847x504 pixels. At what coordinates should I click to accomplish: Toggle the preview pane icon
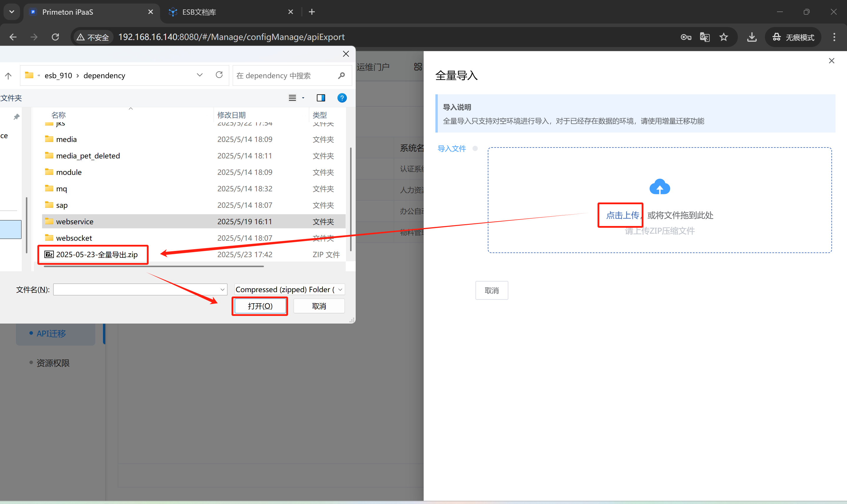320,98
